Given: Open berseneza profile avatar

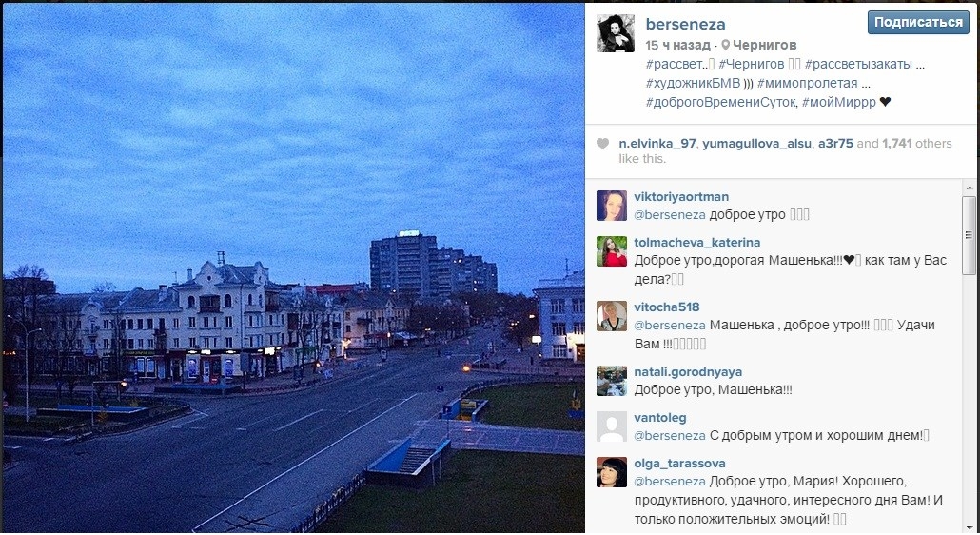Looking at the screenshot, I should [x=616, y=33].
